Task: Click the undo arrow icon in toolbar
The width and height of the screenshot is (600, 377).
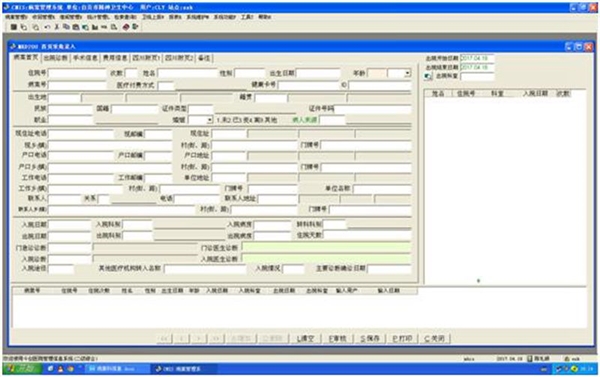Action: point(47,27)
